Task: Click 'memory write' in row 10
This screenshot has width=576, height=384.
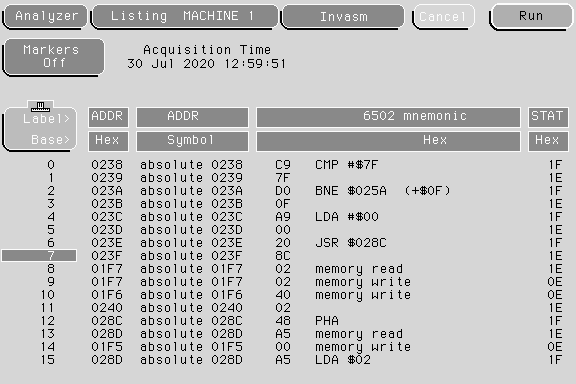Action: click(x=363, y=295)
